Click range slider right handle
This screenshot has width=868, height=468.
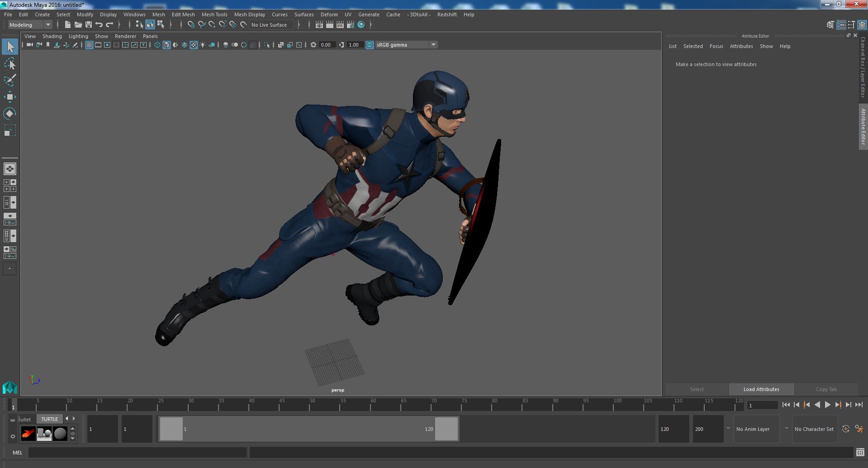pyautogui.click(x=446, y=429)
